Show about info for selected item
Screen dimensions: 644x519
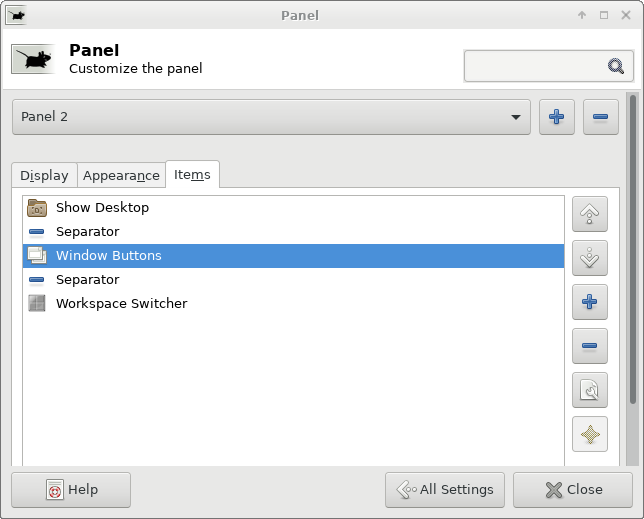589,434
